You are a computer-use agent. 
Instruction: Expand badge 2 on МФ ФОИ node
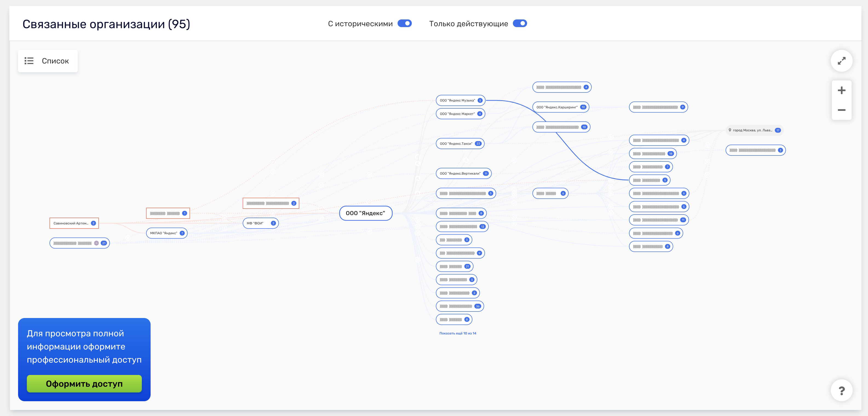pyautogui.click(x=273, y=223)
